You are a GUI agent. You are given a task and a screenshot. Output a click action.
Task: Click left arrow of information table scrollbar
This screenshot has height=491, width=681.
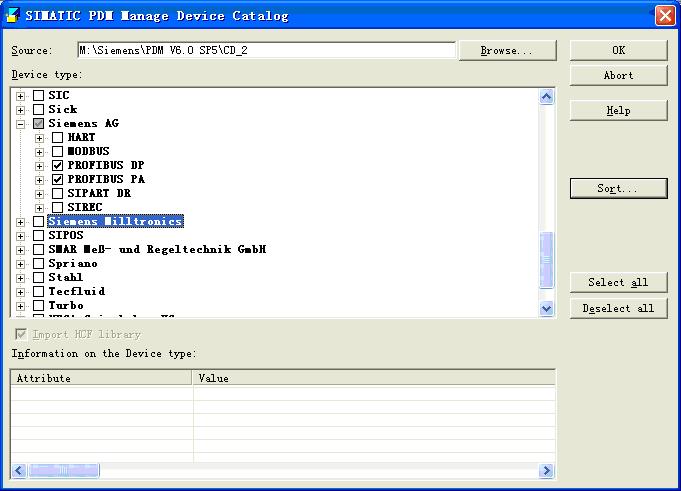click(19, 470)
